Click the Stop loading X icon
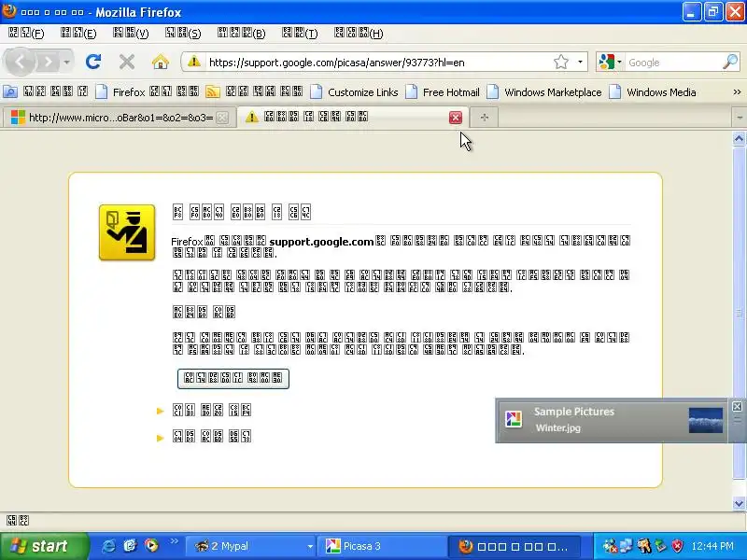This screenshot has height=560, width=747. tap(127, 62)
